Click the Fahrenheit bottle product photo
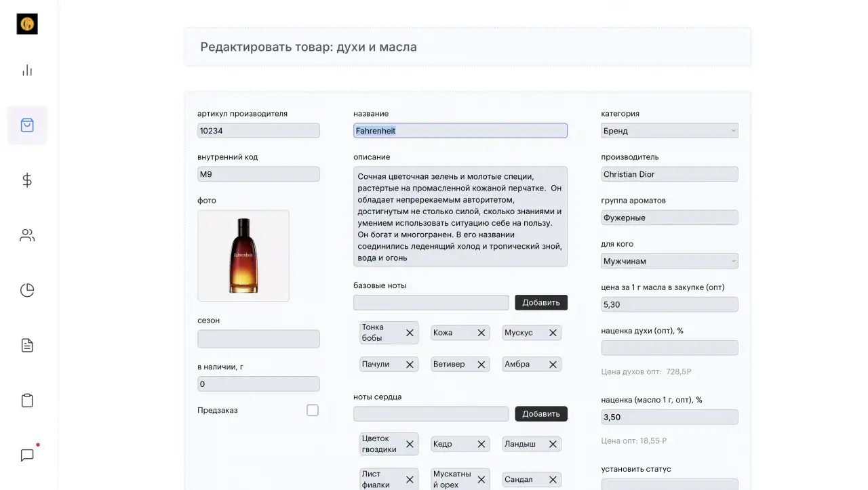Viewport: 868px width, 490px height. click(x=243, y=256)
